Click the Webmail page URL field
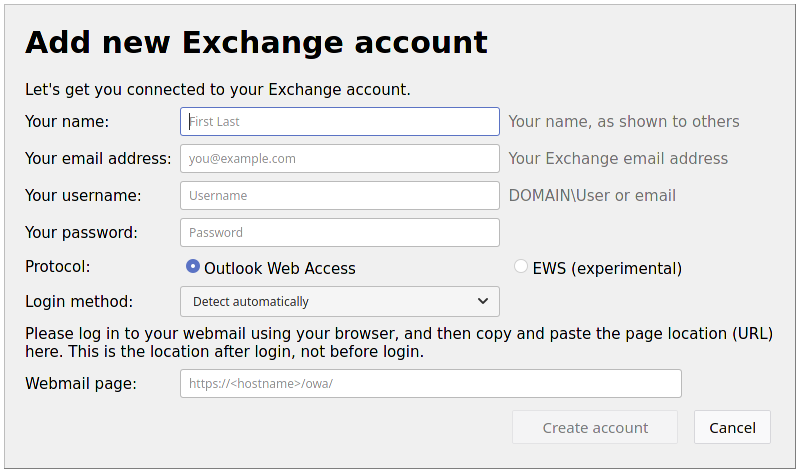800x474 pixels. coord(430,384)
